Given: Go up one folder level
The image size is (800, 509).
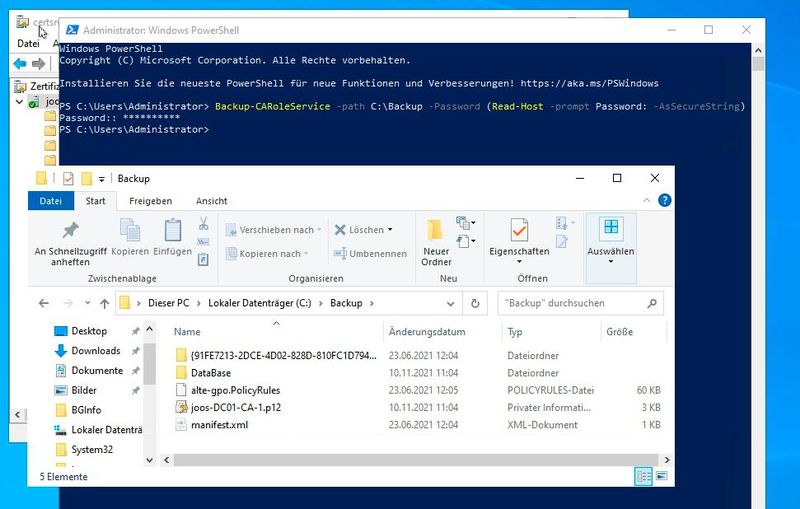Looking at the screenshot, I should pos(105,303).
